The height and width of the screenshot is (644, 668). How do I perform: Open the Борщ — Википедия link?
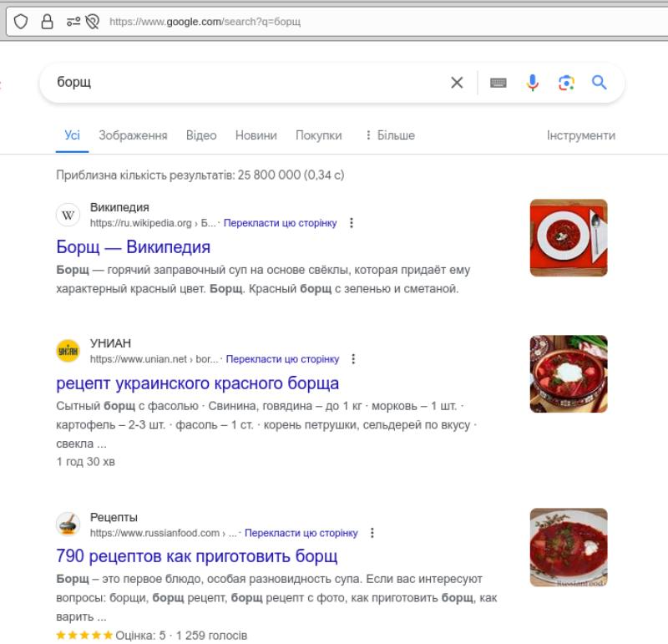(x=134, y=247)
